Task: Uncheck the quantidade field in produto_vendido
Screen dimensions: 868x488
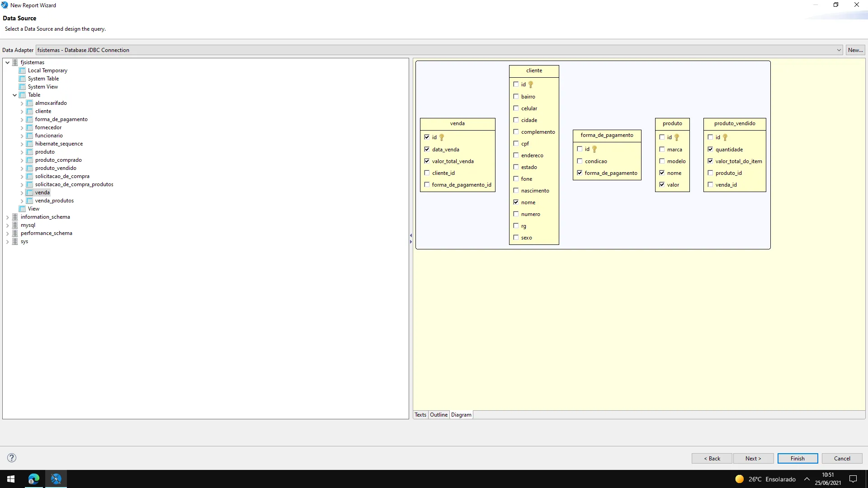Action: pyautogui.click(x=710, y=150)
